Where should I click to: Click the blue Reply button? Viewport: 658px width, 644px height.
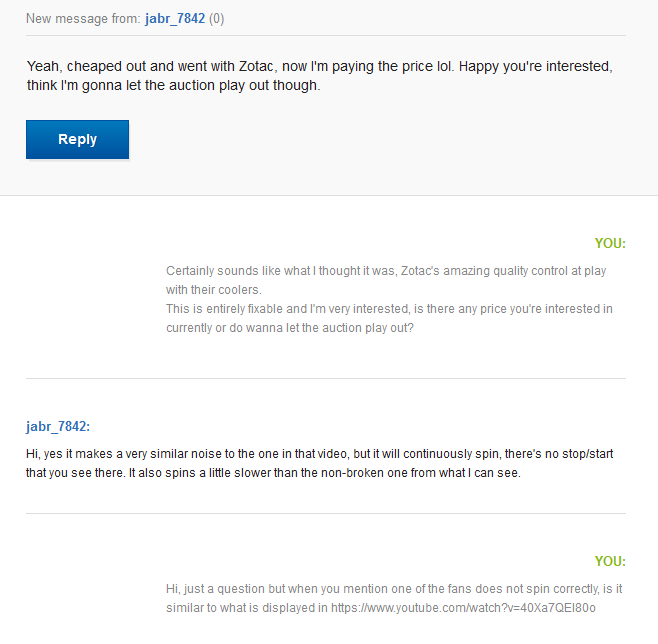click(x=77, y=139)
